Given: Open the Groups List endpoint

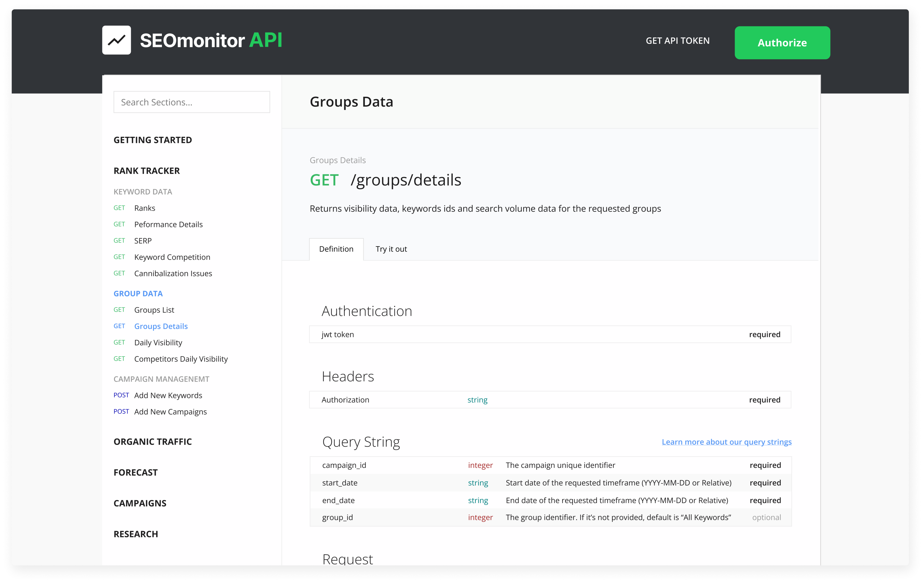Looking at the screenshot, I should coord(154,310).
